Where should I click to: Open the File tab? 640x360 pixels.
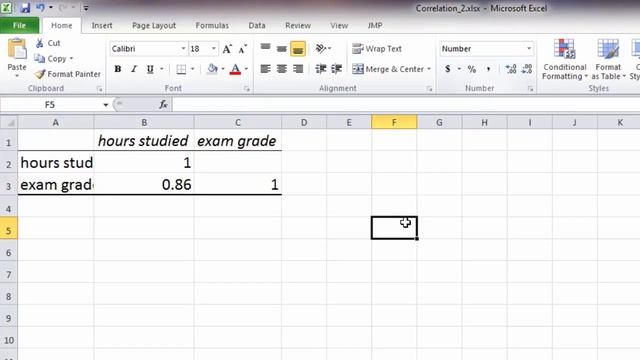tap(20, 25)
